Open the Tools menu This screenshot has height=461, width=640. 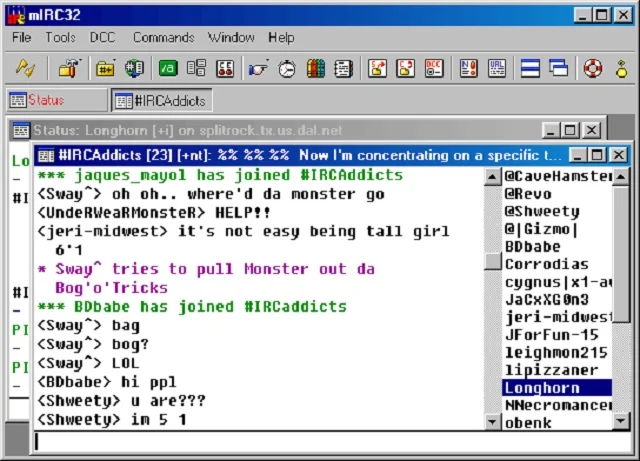(x=60, y=37)
